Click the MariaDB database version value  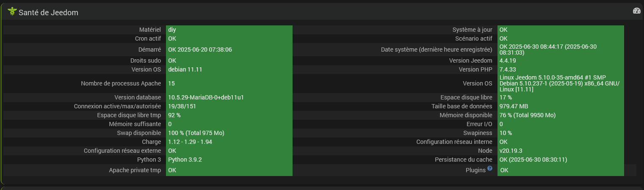(206, 97)
